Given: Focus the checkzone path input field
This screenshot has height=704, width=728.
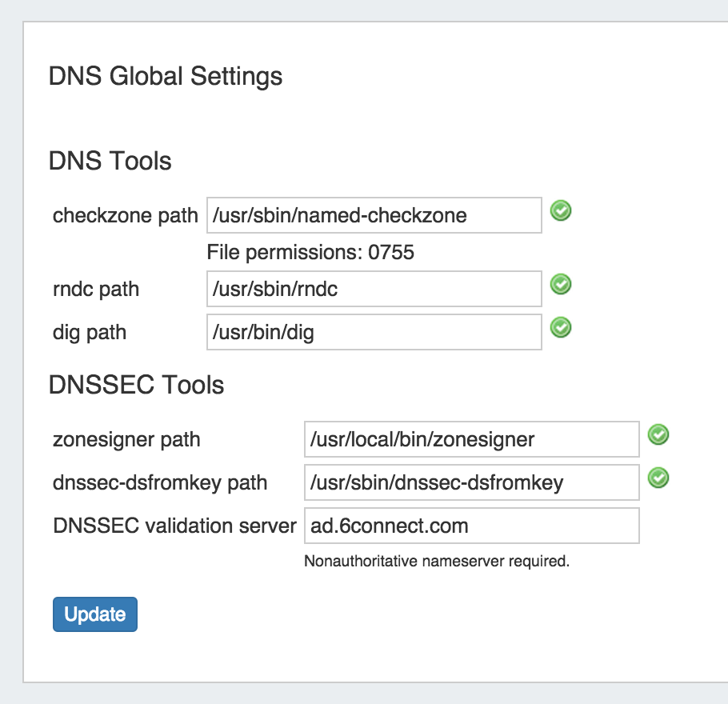Looking at the screenshot, I should click(x=374, y=215).
